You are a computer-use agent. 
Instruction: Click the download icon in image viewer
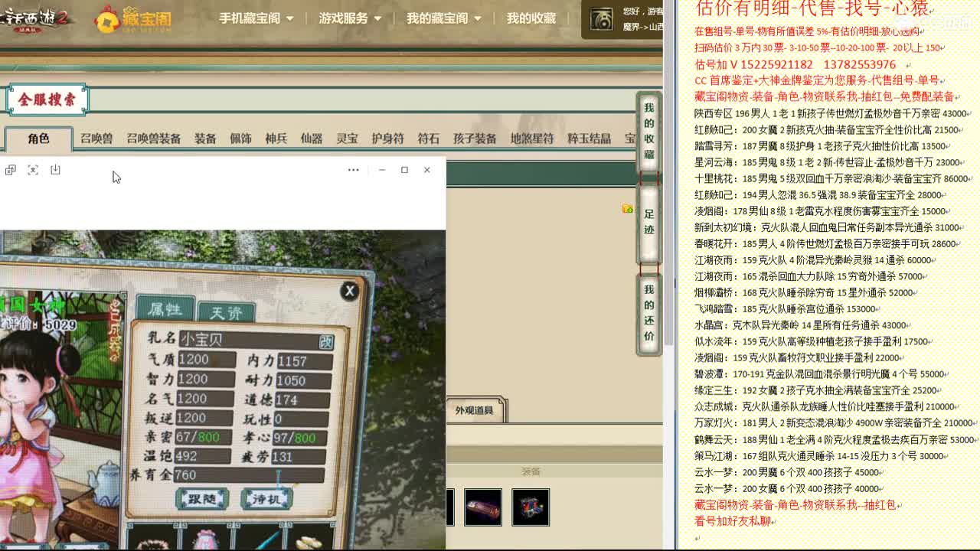(x=55, y=170)
